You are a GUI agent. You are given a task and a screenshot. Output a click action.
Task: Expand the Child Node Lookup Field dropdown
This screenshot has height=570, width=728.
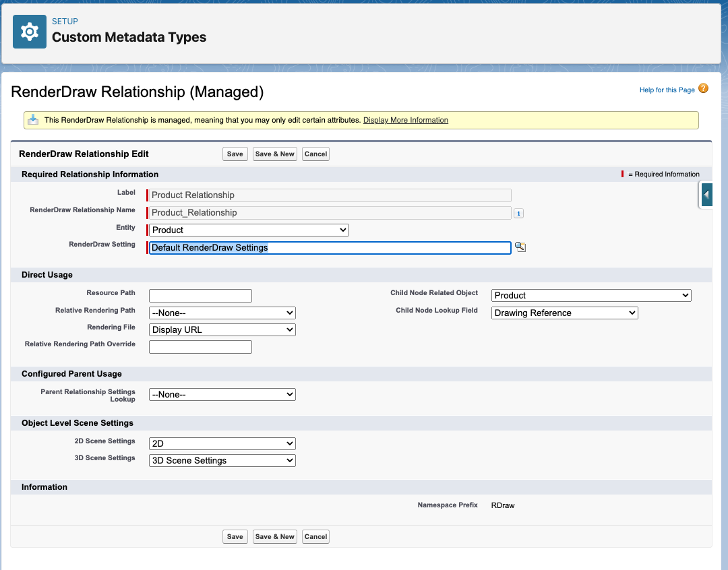coord(564,313)
